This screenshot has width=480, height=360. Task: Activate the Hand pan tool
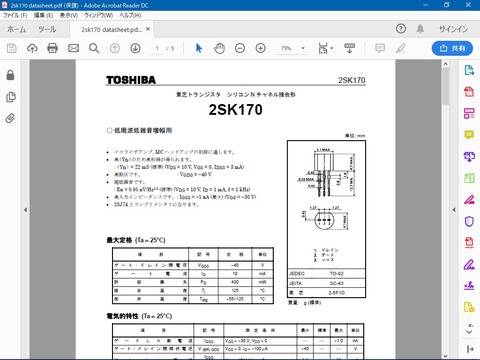tap(219, 48)
